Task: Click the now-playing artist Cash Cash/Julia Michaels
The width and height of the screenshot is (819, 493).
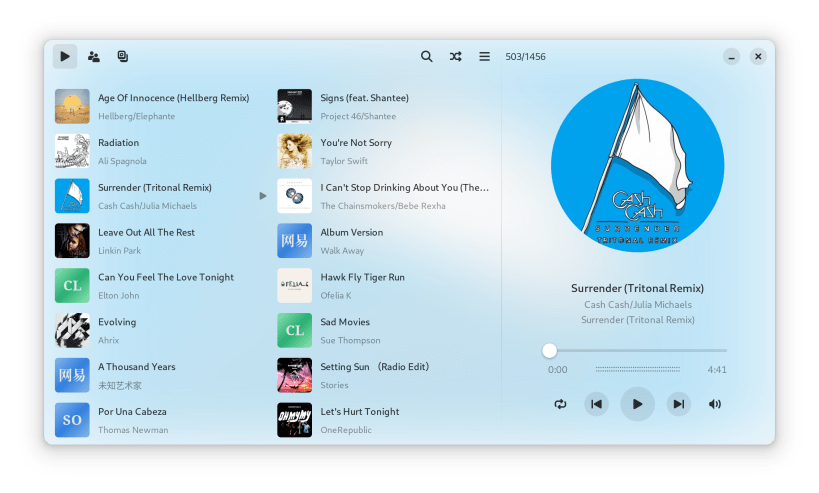Action: coord(638,304)
